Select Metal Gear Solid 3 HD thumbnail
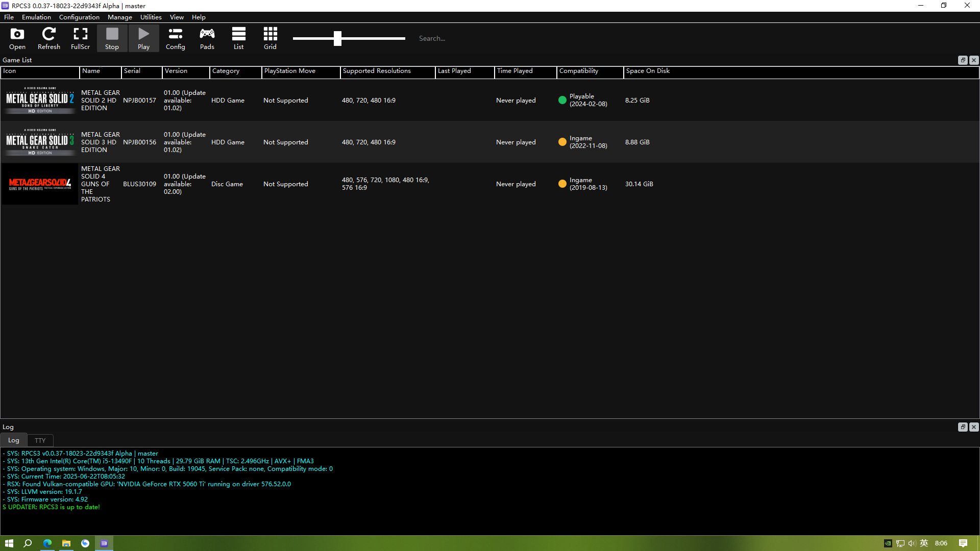The height and width of the screenshot is (551, 980). click(x=40, y=142)
